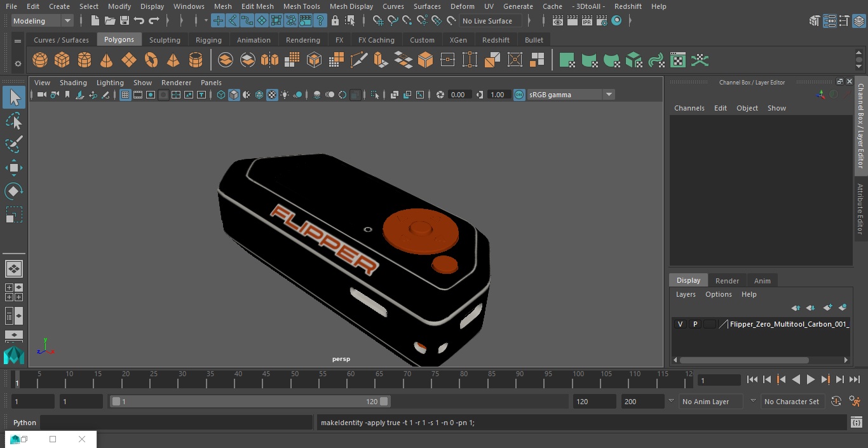
Task: Click the Save Scene icon
Action: click(125, 21)
